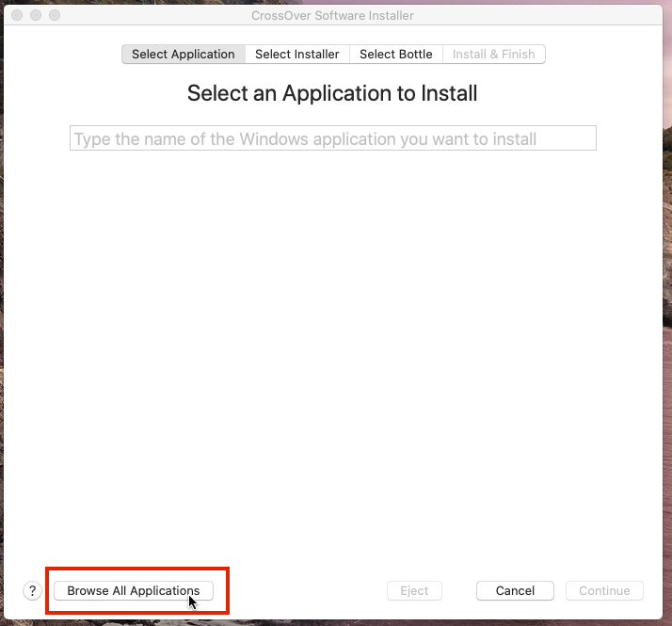Switch to the Select Bottle tab

[395, 54]
